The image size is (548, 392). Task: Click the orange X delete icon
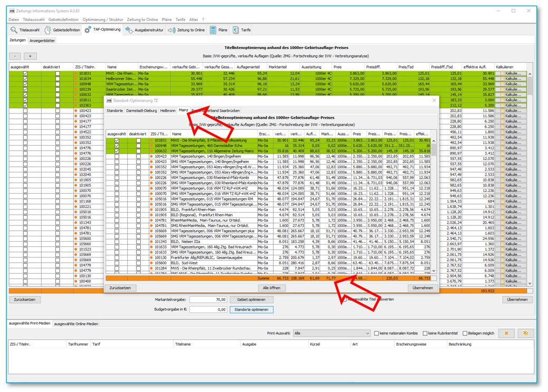tap(506, 333)
